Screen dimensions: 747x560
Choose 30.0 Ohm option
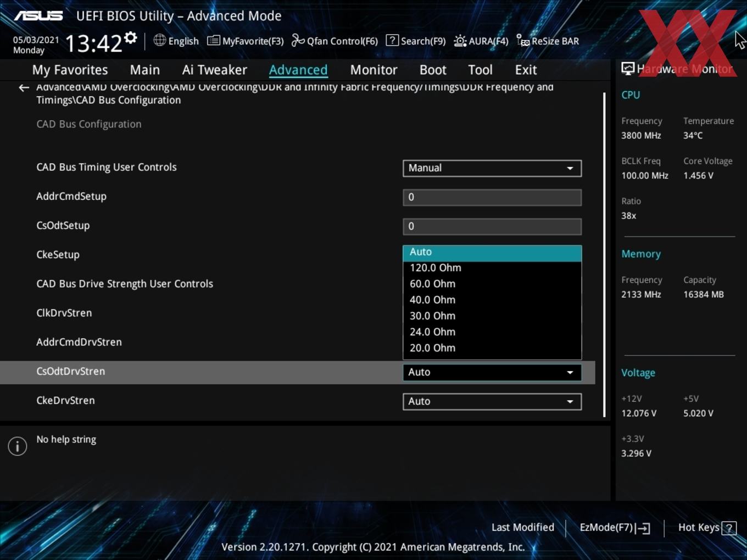coord(492,316)
